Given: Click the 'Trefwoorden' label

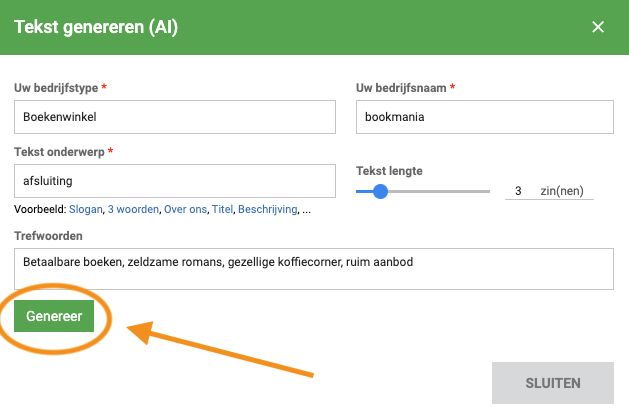Looking at the screenshot, I should tap(48, 235).
